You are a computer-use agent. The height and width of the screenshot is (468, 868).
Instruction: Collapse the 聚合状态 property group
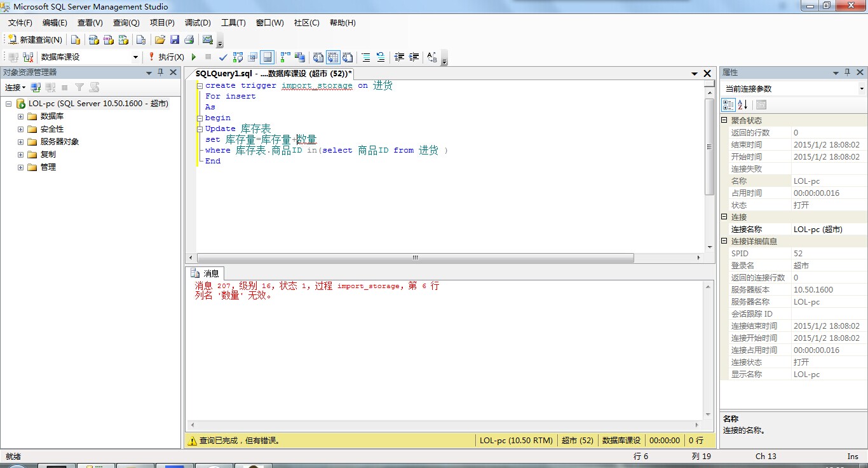click(724, 120)
